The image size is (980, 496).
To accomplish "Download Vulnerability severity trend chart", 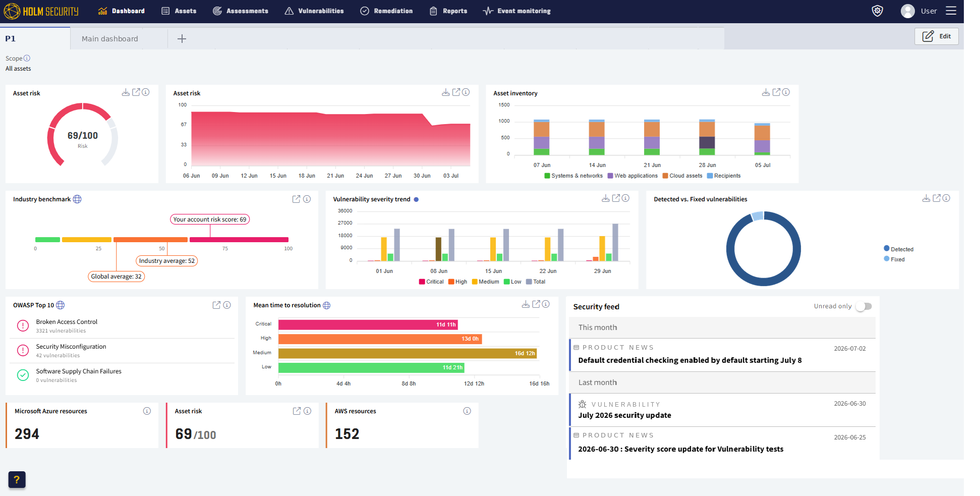I will [606, 198].
